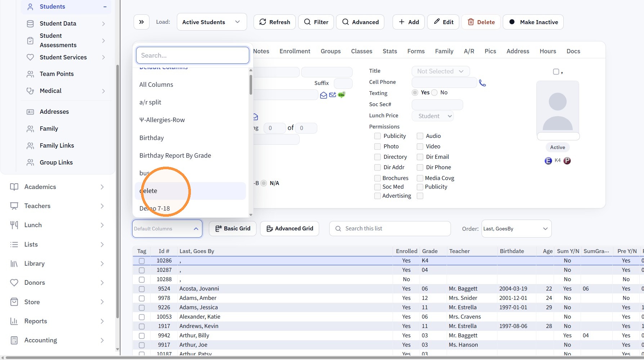
Task: Click the Medical stethoscope icon
Action: pyautogui.click(x=31, y=91)
